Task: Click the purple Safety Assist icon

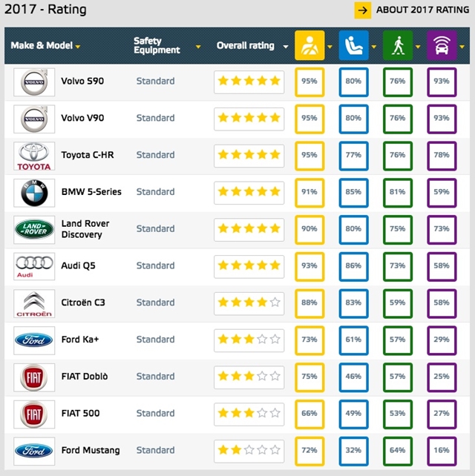Action: tap(442, 45)
